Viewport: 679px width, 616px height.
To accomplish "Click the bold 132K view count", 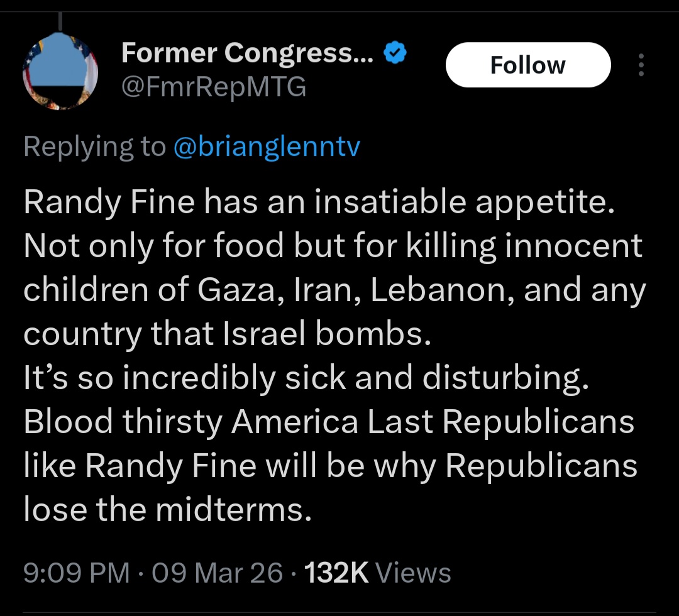I will [x=336, y=573].
